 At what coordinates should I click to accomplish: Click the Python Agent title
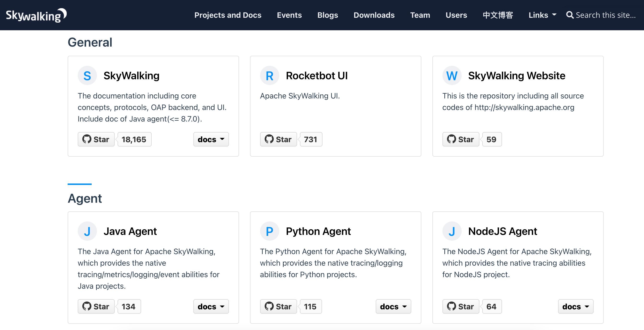[x=318, y=231]
